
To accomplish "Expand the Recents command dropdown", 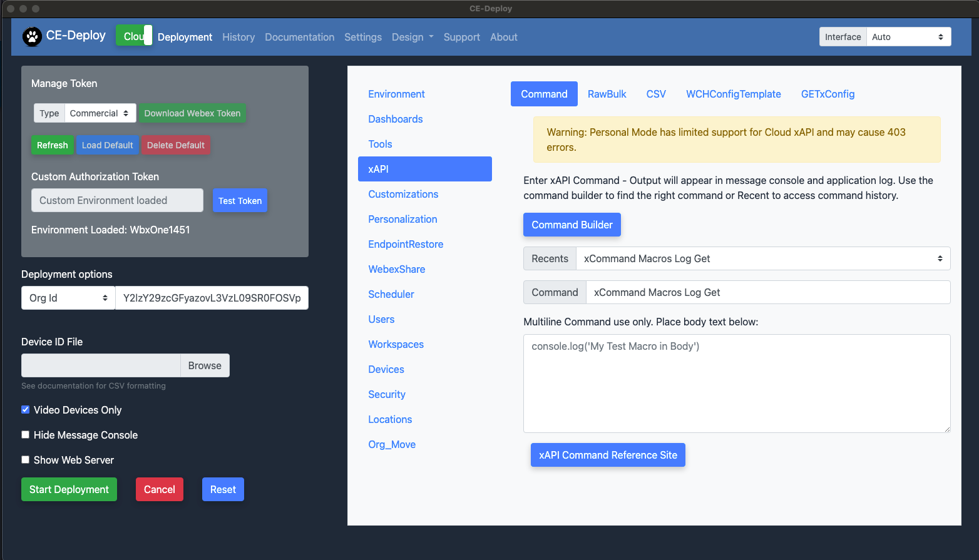I will pos(762,258).
